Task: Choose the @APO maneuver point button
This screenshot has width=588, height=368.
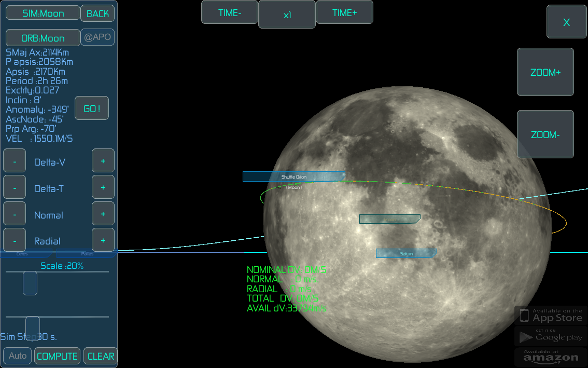Action: [97, 37]
